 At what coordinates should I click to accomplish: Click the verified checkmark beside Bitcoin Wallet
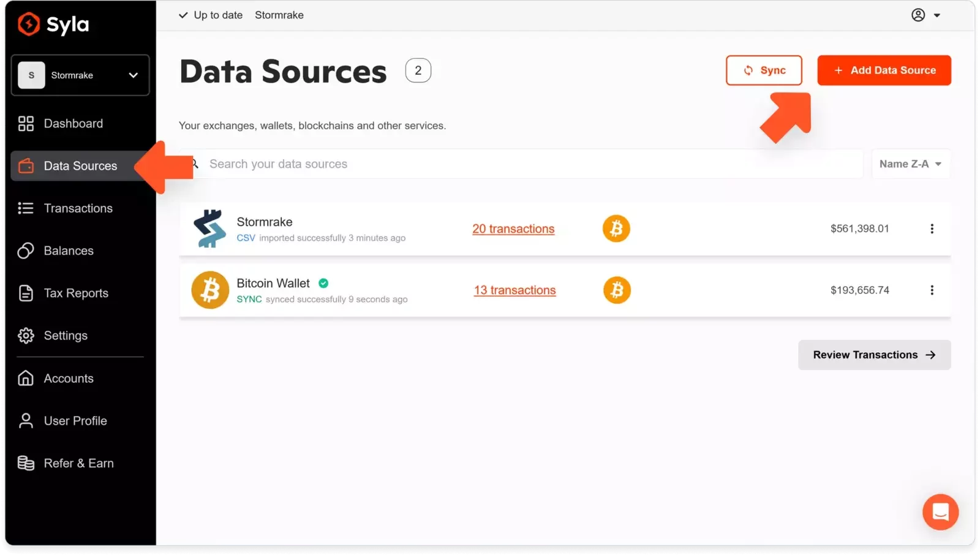point(323,284)
